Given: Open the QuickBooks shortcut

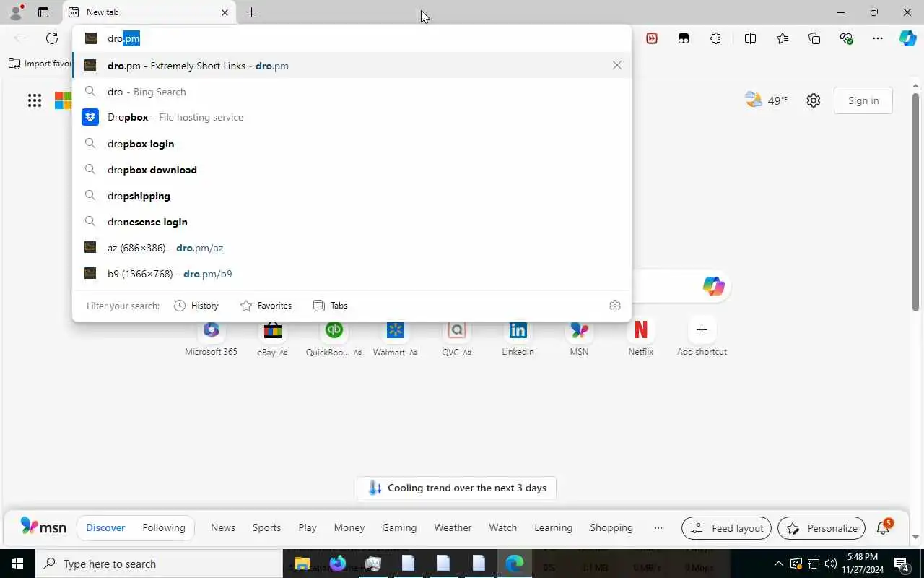Looking at the screenshot, I should click(334, 338).
